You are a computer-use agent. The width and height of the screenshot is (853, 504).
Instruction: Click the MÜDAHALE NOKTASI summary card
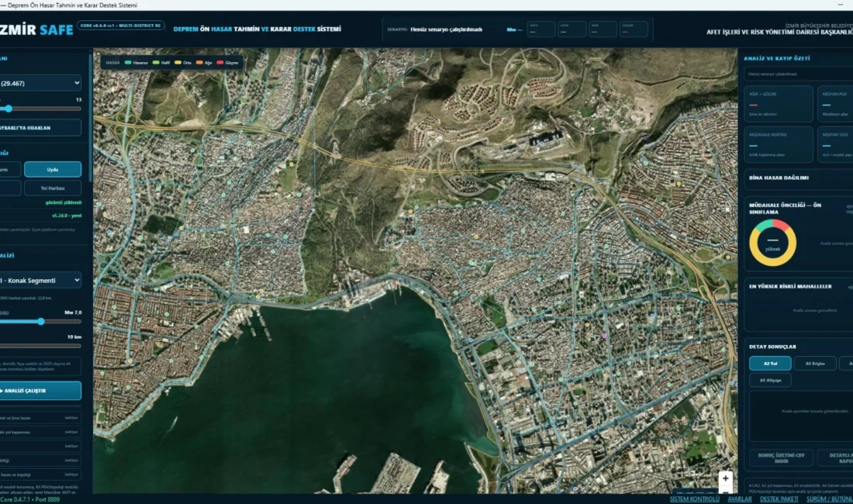tap(779, 144)
